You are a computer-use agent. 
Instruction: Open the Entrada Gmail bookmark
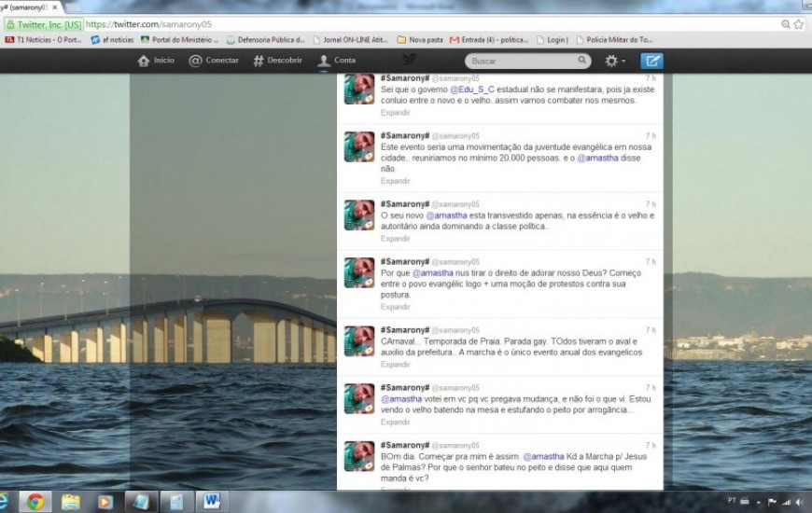tap(489, 40)
